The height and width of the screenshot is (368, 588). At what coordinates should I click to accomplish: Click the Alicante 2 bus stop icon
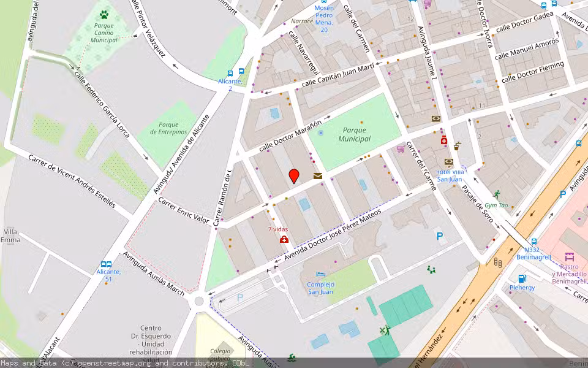point(230,74)
